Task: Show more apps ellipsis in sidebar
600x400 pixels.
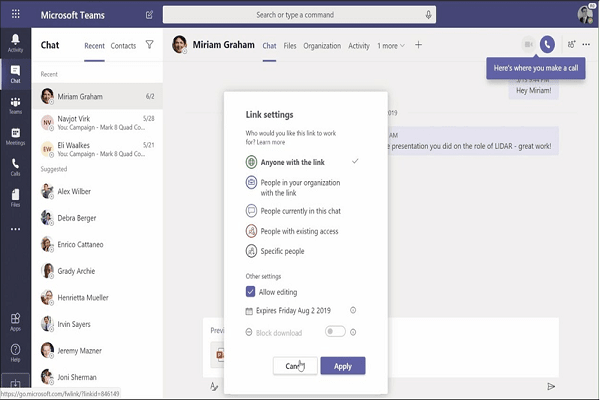Action: coord(15,229)
